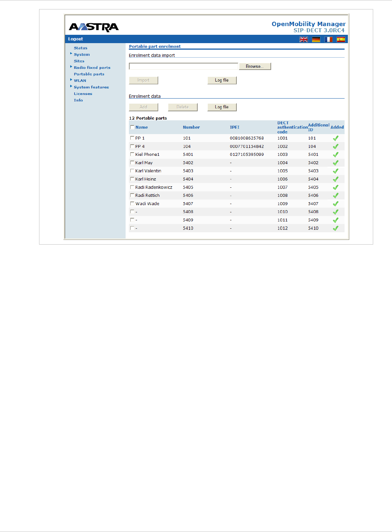Sort by the Additional ID header
This screenshot has width=392, height=532.
tap(319, 127)
